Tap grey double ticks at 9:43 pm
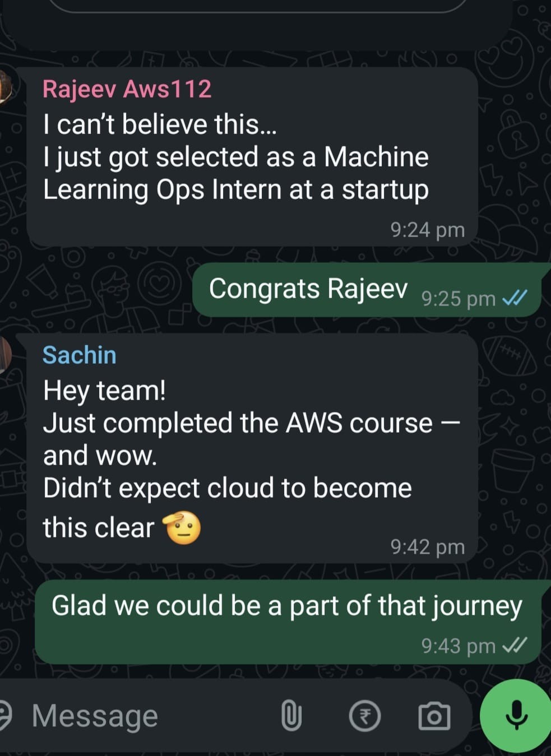The height and width of the screenshot is (756, 551). pos(515,646)
